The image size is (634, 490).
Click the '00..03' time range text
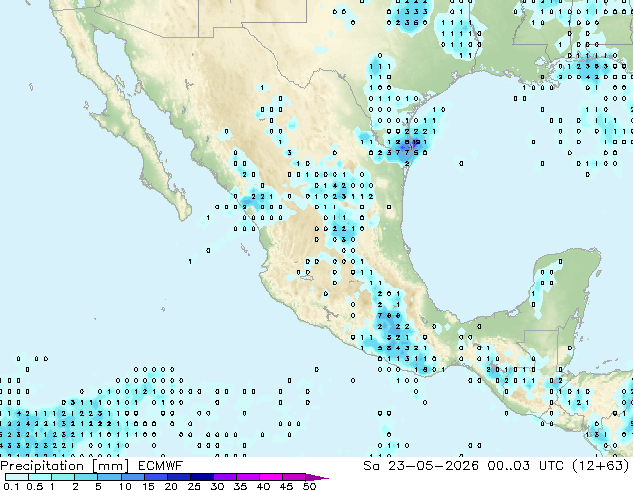pos(509,466)
